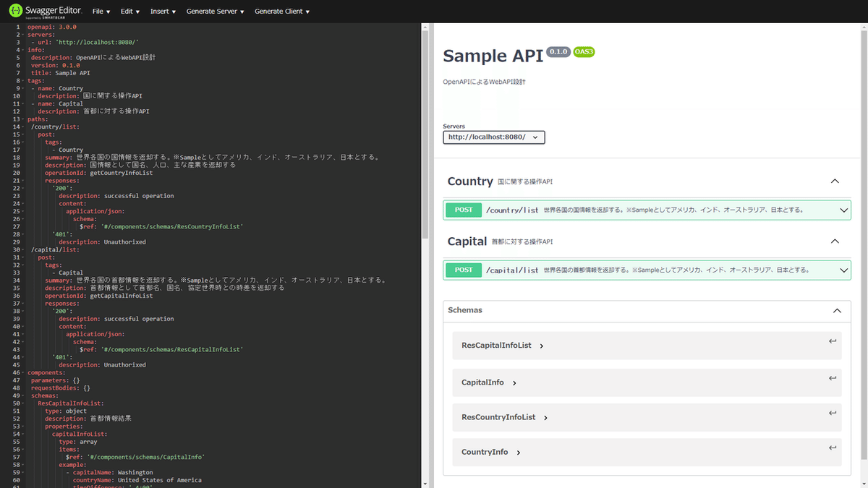868x488 pixels.
Task: Click 'type: object' on line 51
Action: [66, 411]
